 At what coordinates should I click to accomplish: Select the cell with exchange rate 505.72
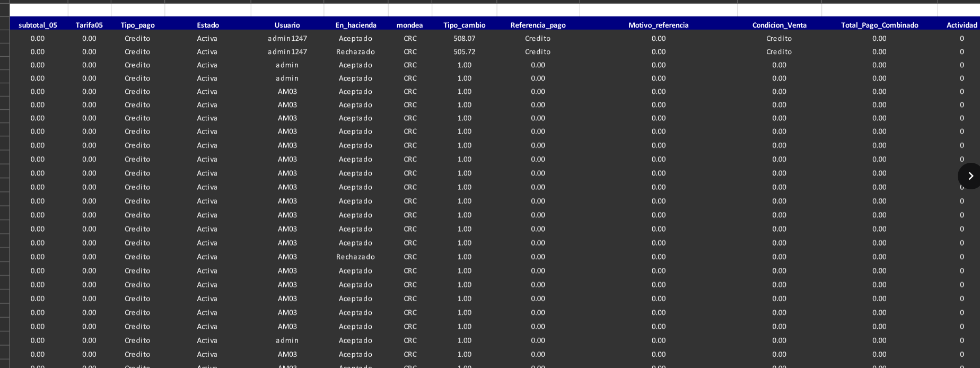tap(464, 51)
